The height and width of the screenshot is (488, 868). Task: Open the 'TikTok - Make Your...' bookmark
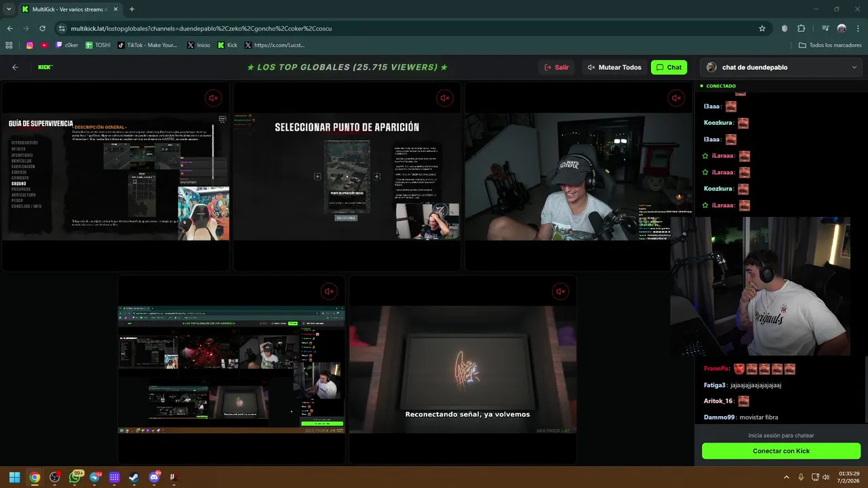pyautogui.click(x=147, y=45)
